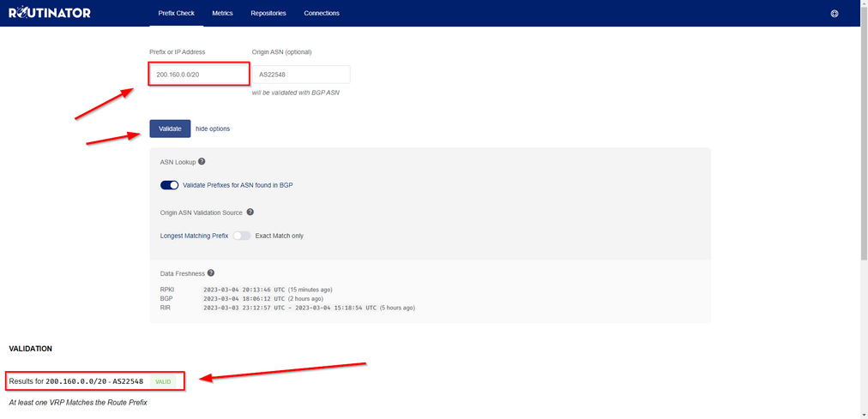The height and width of the screenshot is (419, 868).
Task: Toggle Validate Prefixes for ASN in BGP
Action: [169, 185]
